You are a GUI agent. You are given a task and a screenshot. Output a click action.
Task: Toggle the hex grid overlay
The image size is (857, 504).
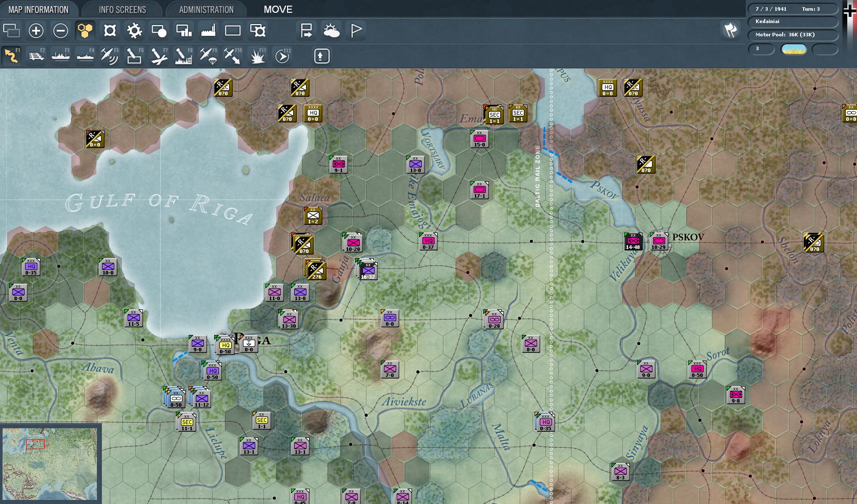click(85, 31)
